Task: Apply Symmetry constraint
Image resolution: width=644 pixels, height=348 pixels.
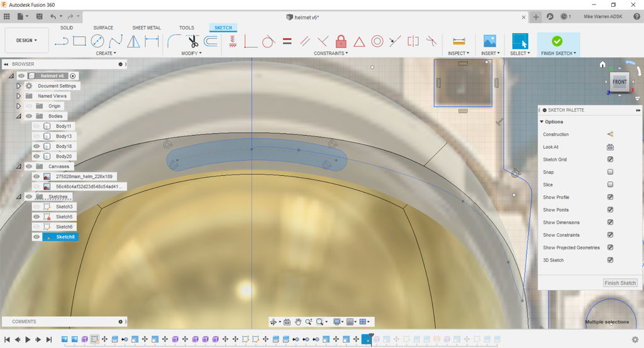Action: [x=413, y=41]
